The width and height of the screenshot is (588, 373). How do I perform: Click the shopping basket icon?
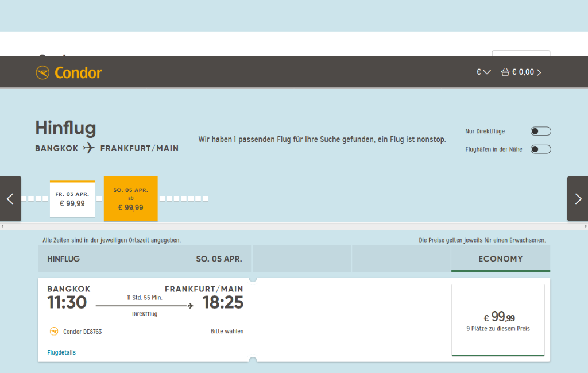[505, 72]
